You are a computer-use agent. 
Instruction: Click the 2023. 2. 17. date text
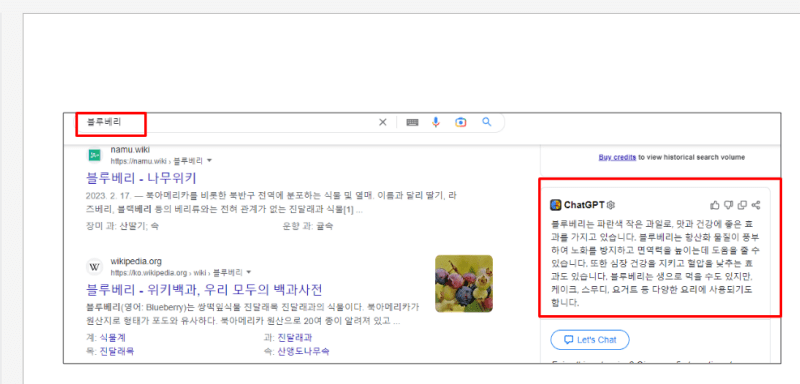pyautogui.click(x=109, y=195)
